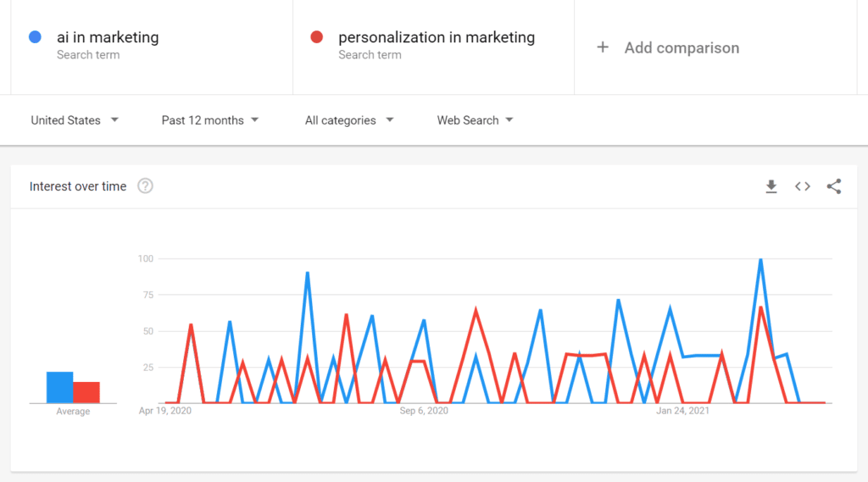This screenshot has width=868, height=482.
Task: Click the red dot beside personalization in marketing
Action: click(x=317, y=37)
